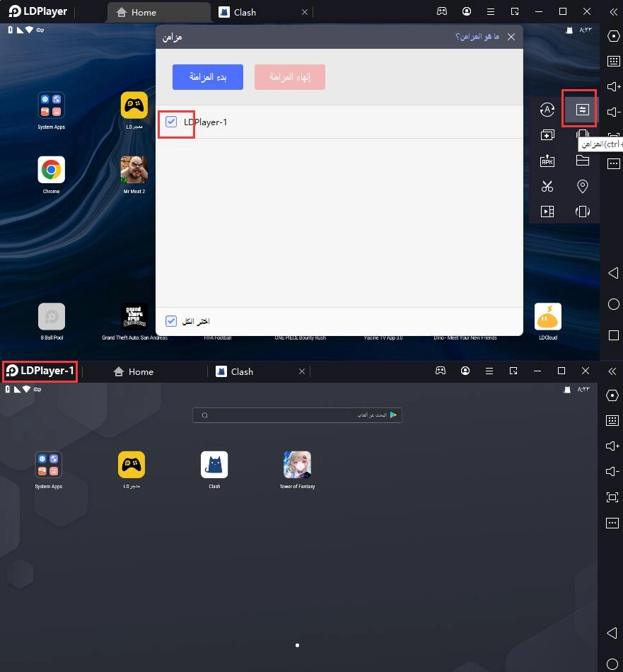Open LD Store app in LDPlayer-1
Screen dimensions: 623x672
(132, 470)
